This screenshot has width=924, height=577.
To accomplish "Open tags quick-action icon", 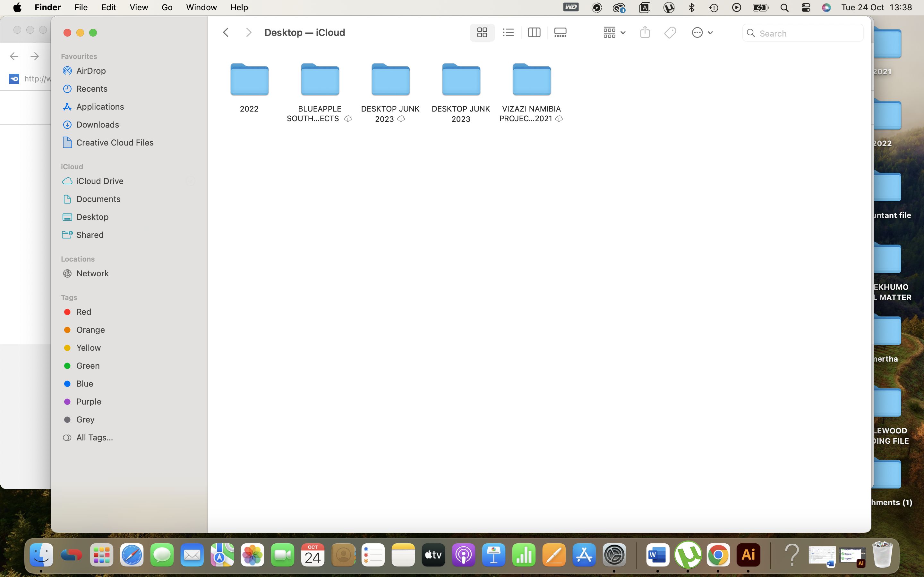I will 670,32.
